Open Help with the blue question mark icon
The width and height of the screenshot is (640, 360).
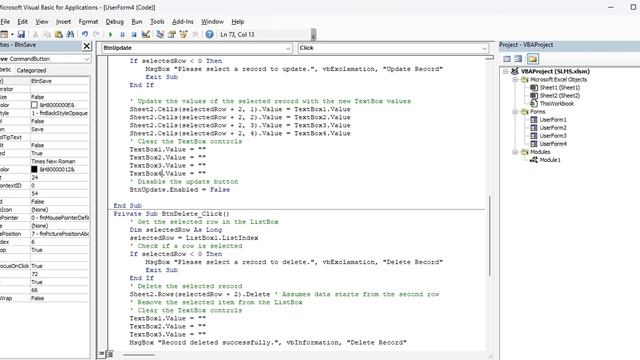[209, 35]
